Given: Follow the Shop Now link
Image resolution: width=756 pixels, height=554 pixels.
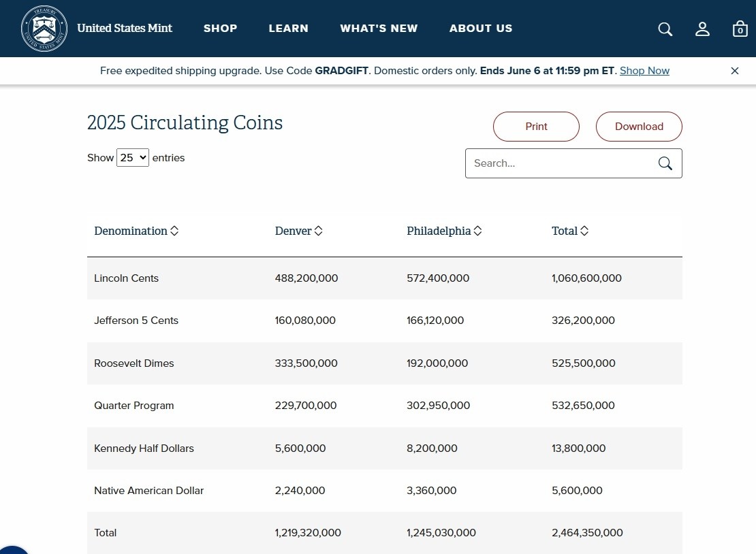Looking at the screenshot, I should (644, 71).
